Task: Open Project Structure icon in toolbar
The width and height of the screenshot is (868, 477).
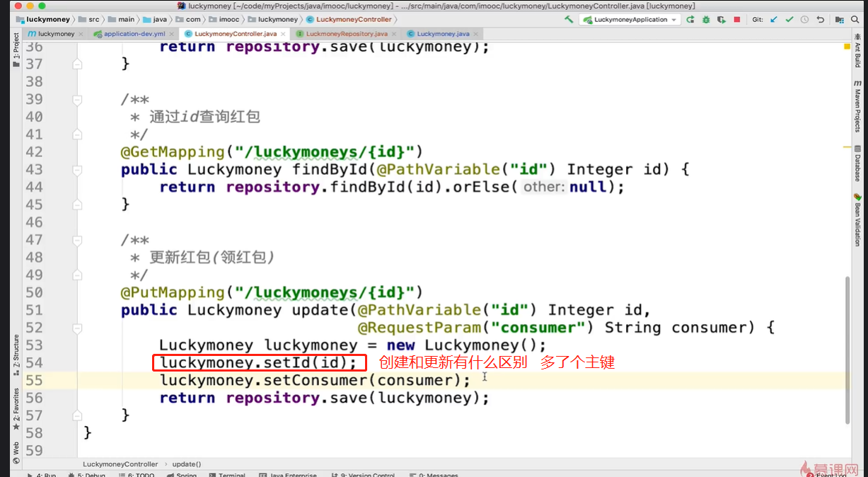Action: [840, 20]
